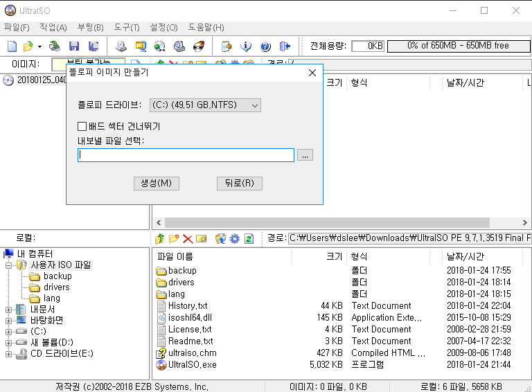Click the Save As multi-disk icon
The height and width of the screenshot is (392, 532).
pyautogui.click(x=94, y=46)
